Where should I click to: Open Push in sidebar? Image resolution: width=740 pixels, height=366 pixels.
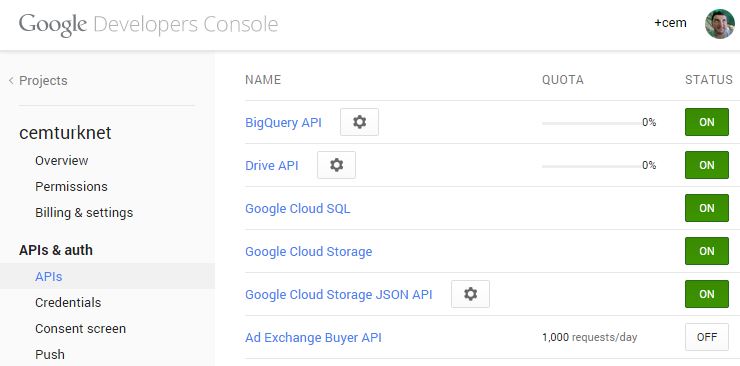(x=50, y=354)
